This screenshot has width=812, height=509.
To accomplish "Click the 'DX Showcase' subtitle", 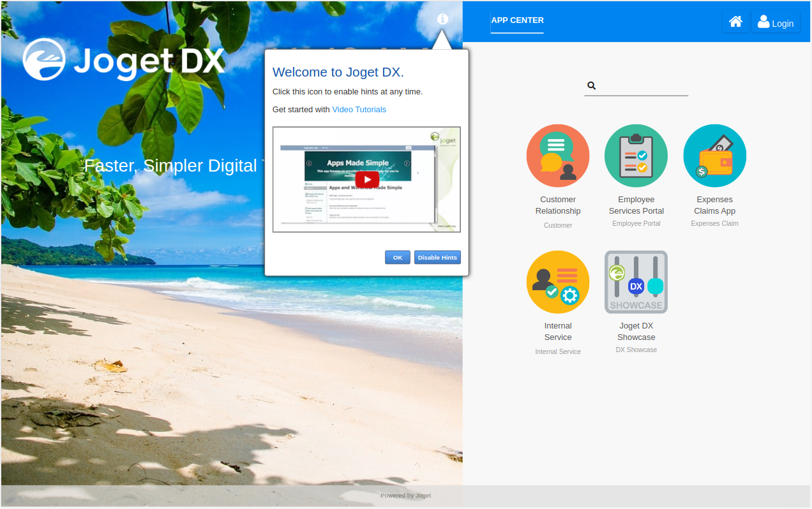I will (636, 350).
